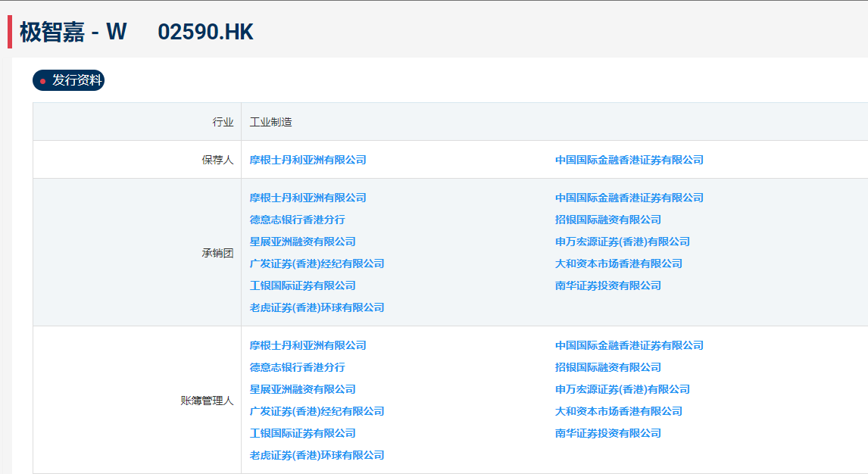The height and width of the screenshot is (474, 868).
Task: Click the 行业 row label
Action: point(223,122)
